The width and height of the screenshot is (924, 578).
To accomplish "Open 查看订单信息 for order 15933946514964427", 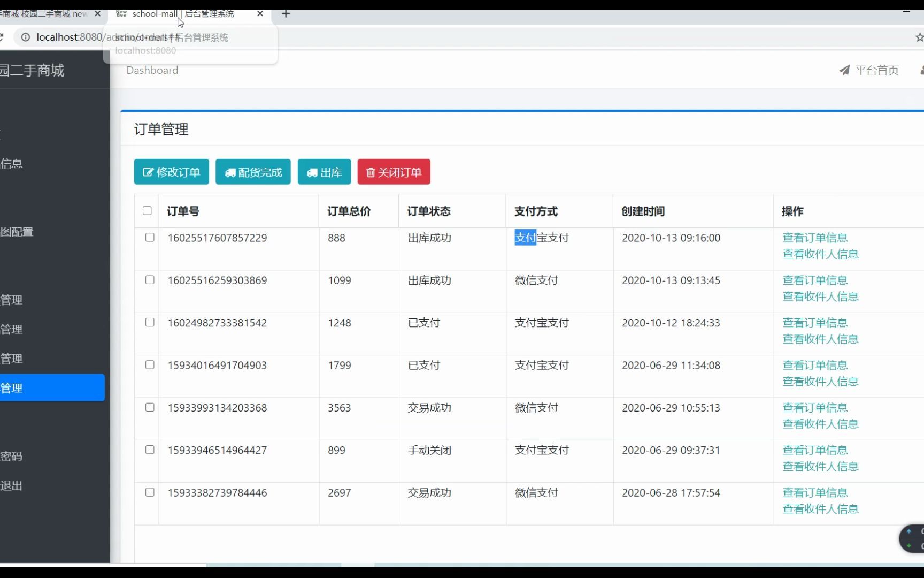I will (x=815, y=450).
